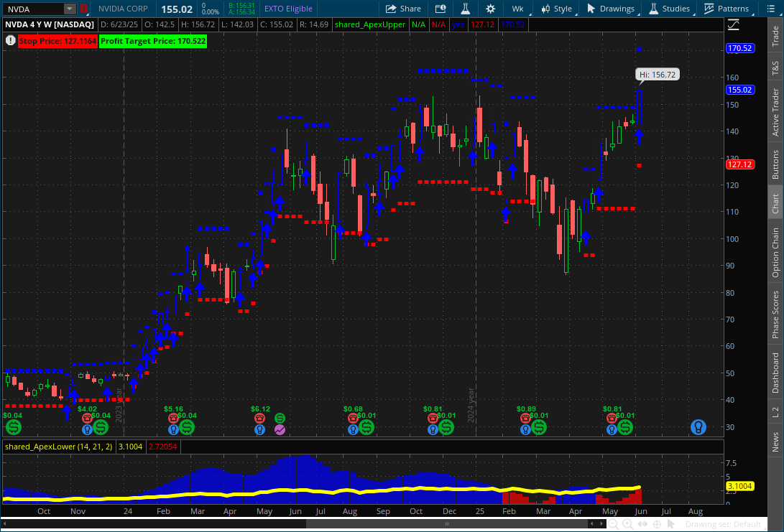Viewport: 784px width, 532px height.
Task: Click the yellow 3.1004 value label
Action: click(x=740, y=486)
